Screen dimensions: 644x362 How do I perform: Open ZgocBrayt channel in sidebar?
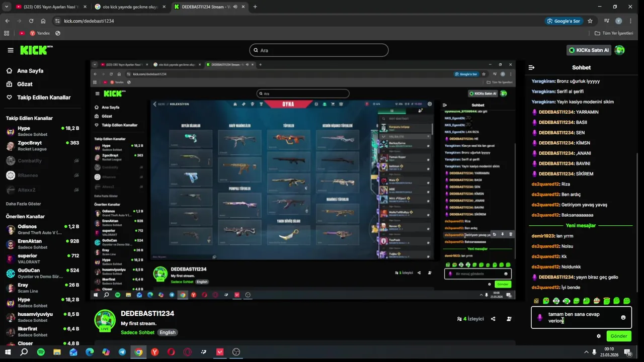[x=43, y=146]
